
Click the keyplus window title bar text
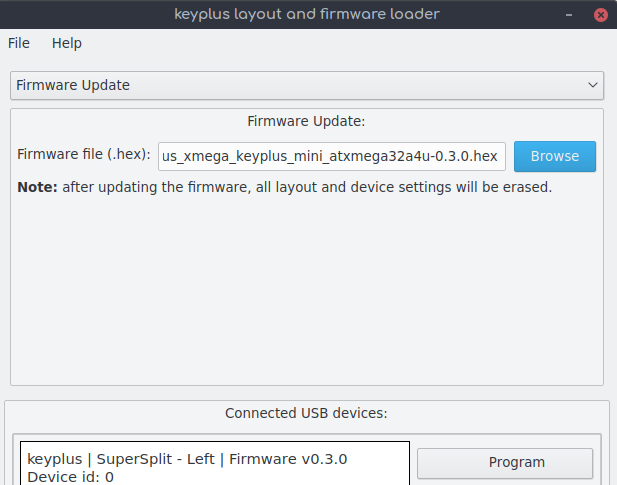click(307, 14)
